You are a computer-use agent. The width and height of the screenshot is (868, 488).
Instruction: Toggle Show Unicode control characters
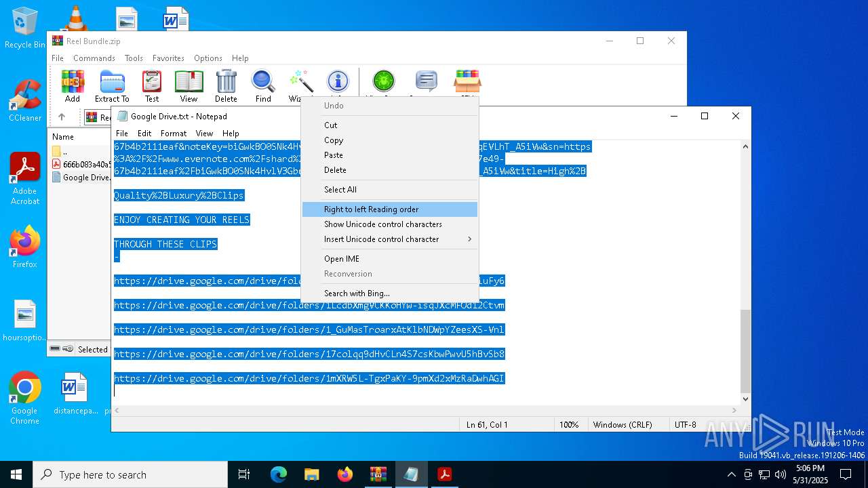(x=390, y=224)
